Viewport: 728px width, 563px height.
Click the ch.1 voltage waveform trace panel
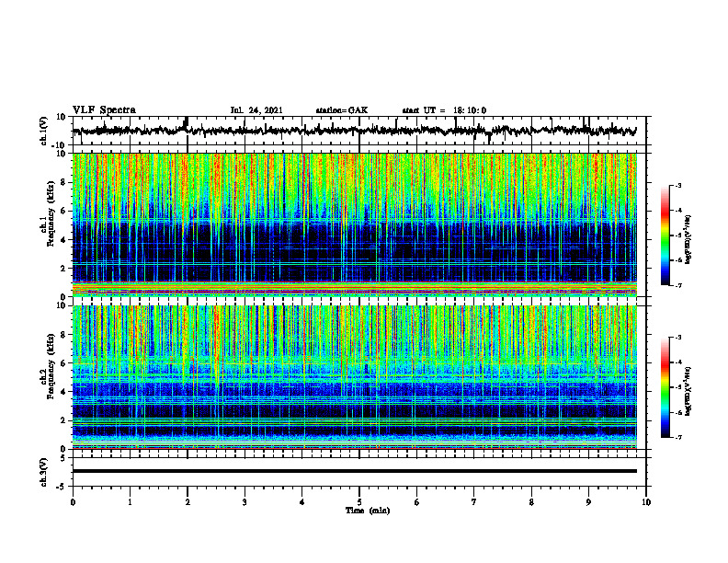click(x=358, y=131)
